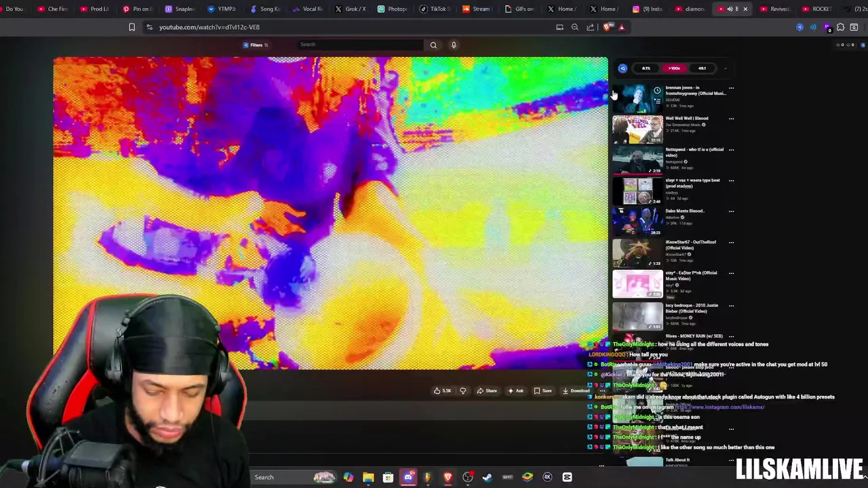
Task: Like the video with 5.5K thumbs up
Action: point(443,390)
